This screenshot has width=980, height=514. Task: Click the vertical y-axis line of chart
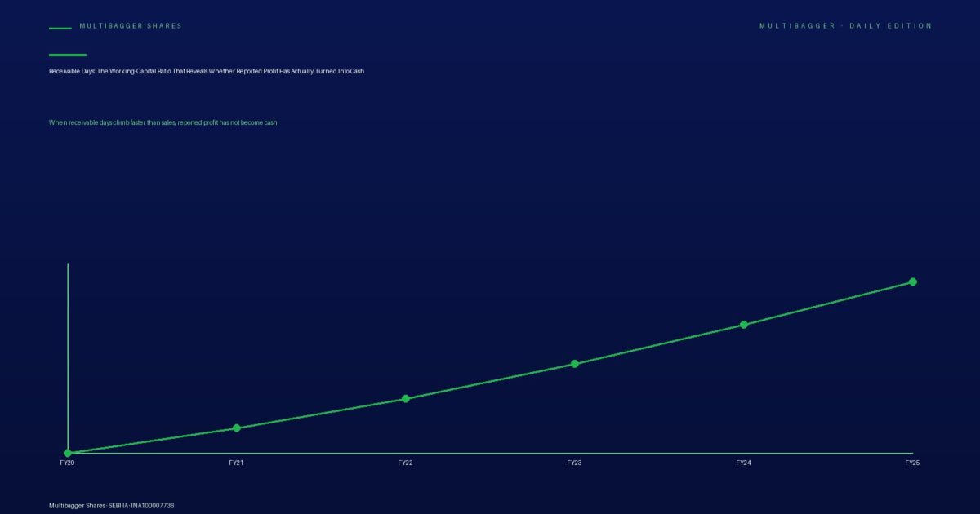point(68,358)
